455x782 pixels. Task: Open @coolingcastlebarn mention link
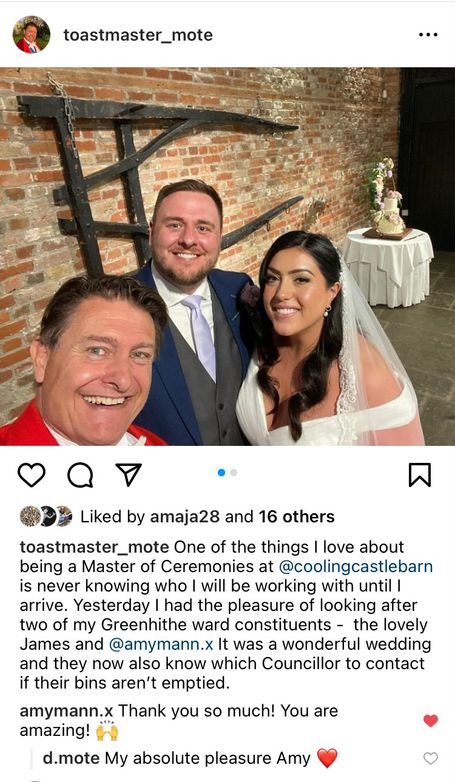(x=355, y=567)
